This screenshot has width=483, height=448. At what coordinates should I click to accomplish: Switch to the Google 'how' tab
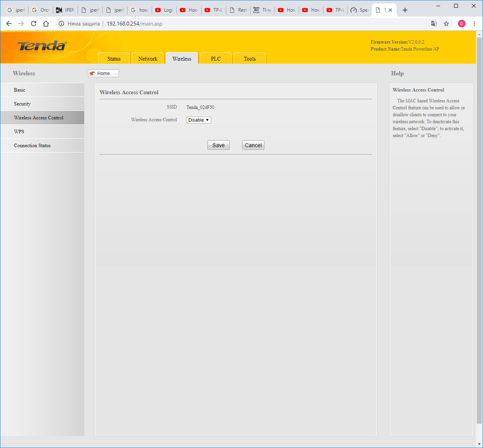(x=139, y=10)
